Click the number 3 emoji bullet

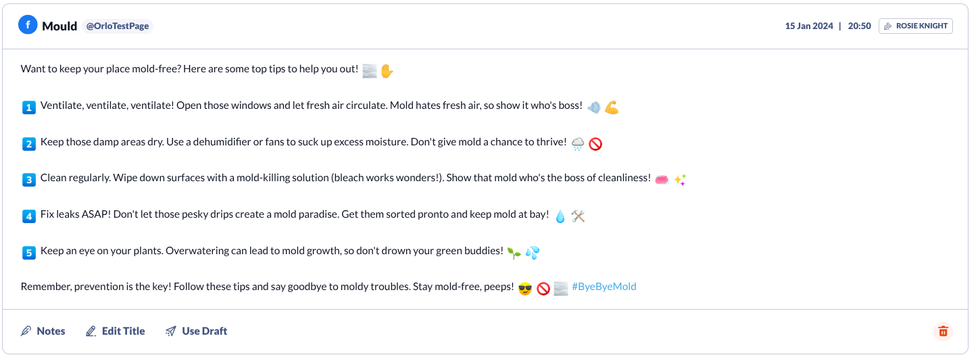click(x=28, y=180)
